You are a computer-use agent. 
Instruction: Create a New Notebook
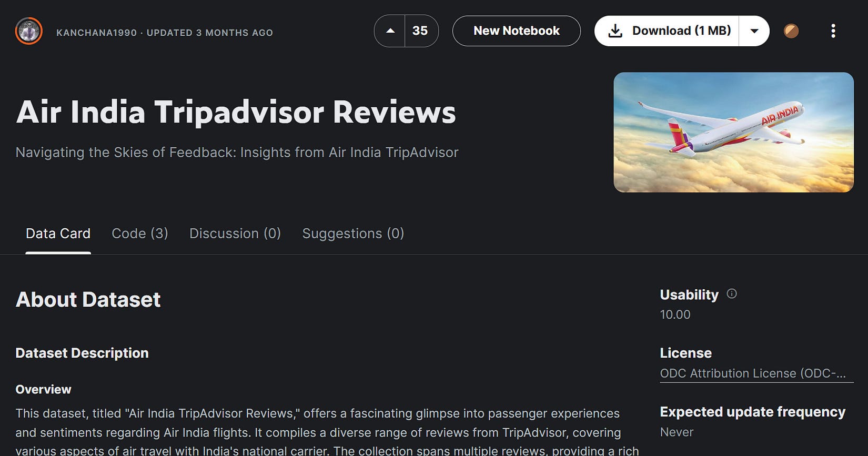[x=517, y=31]
